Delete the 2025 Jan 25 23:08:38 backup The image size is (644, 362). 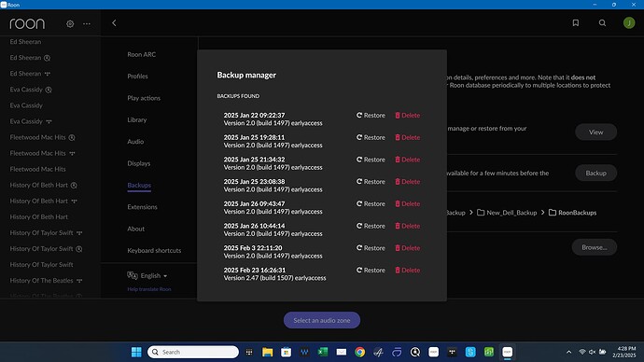point(408,182)
